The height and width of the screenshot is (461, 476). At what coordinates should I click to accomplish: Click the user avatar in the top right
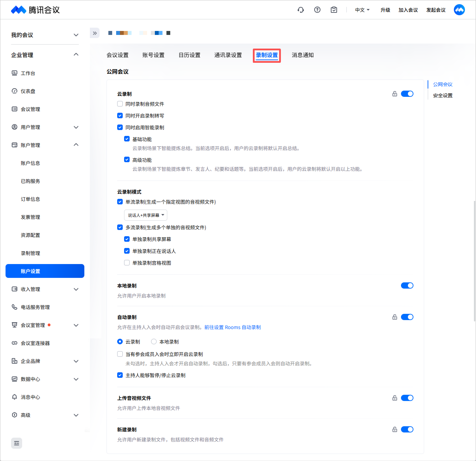[x=459, y=10]
